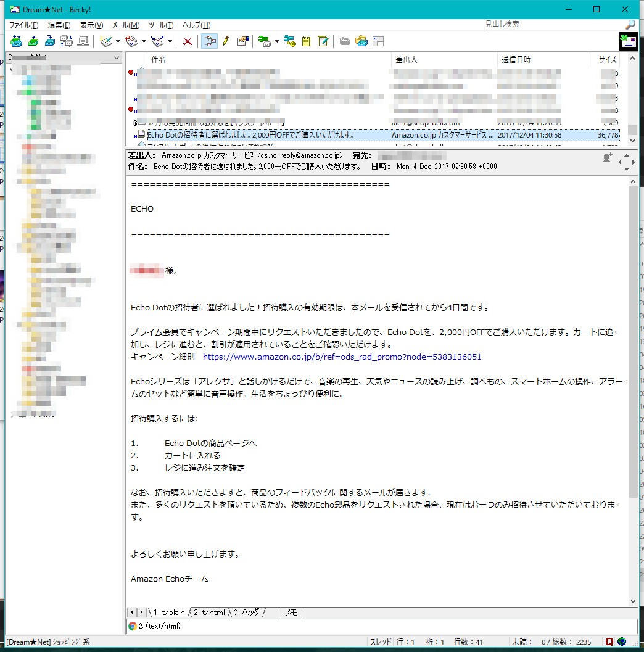
Task: Open the メール(M) menu
Action: [126, 25]
